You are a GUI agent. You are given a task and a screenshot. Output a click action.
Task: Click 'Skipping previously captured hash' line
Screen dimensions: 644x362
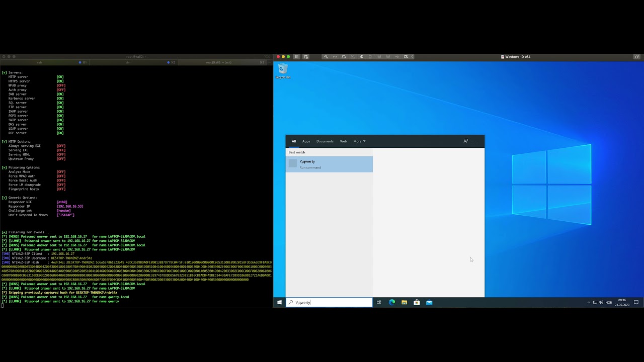point(59,293)
